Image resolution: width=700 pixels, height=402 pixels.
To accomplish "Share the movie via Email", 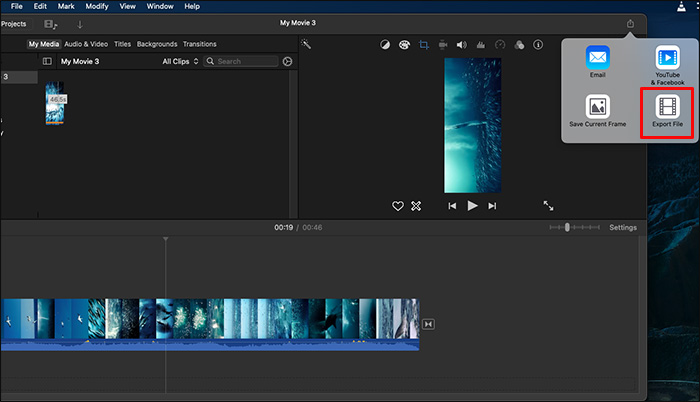I will coord(598,58).
